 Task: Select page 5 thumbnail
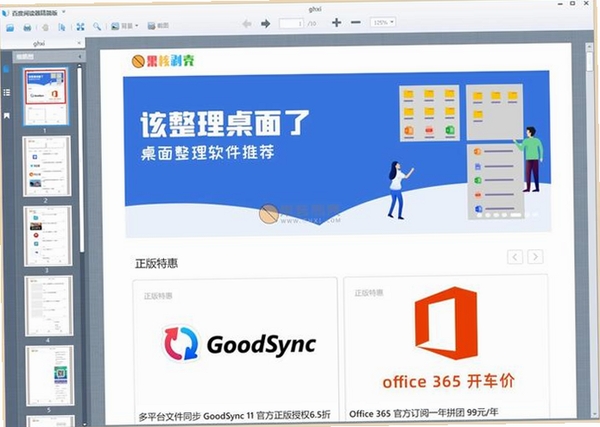(50, 375)
